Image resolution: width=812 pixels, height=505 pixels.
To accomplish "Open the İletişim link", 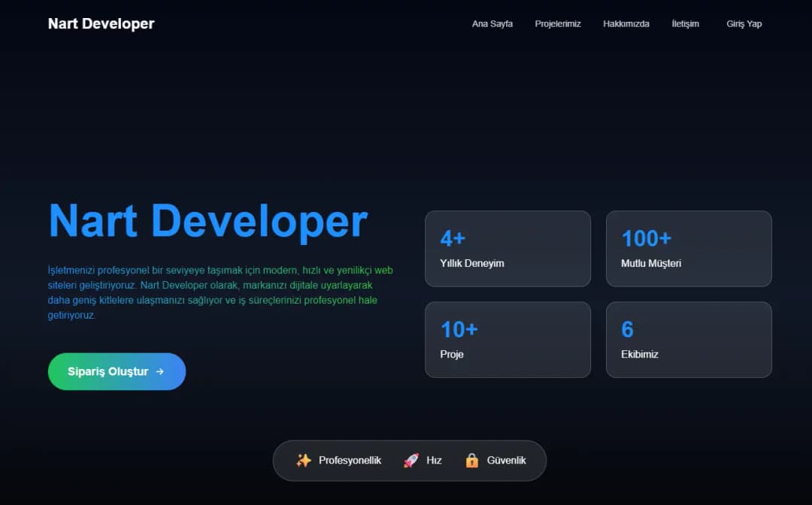I will [x=685, y=23].
